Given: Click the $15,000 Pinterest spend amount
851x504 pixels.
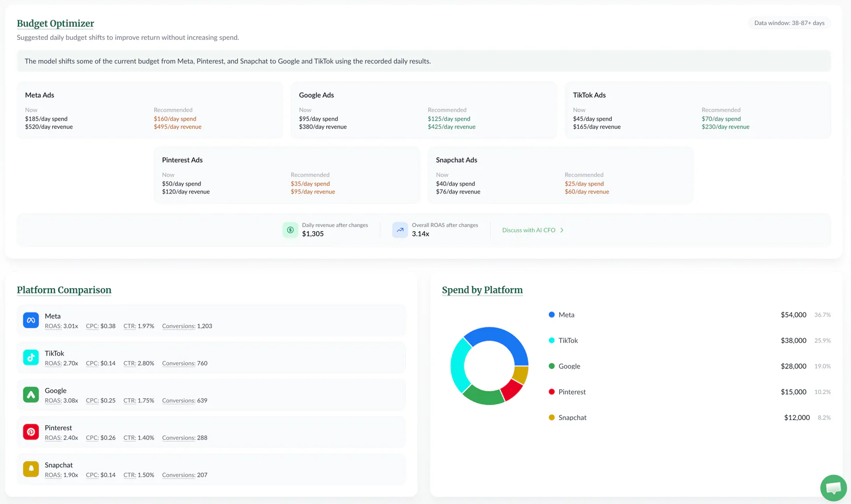Looking at the screenshot, I should click(794, 392).
